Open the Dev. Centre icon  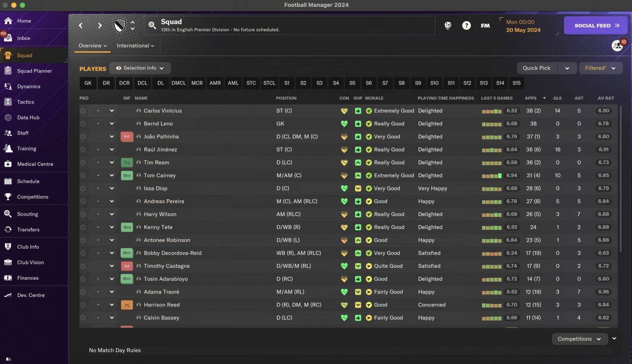[8, 295]
